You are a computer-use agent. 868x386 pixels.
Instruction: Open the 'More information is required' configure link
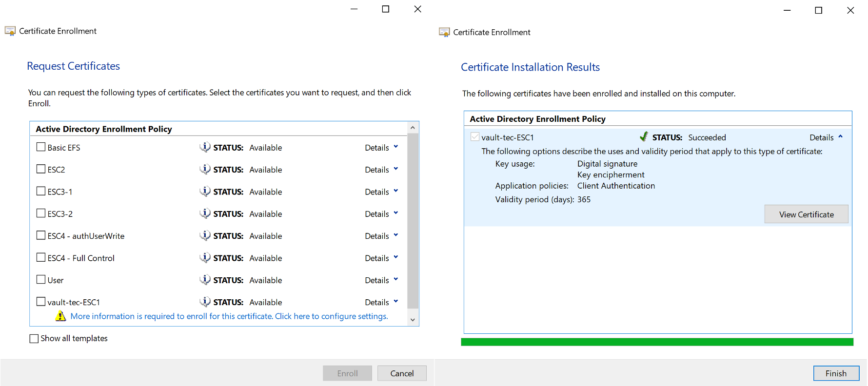tap(229, 316)
